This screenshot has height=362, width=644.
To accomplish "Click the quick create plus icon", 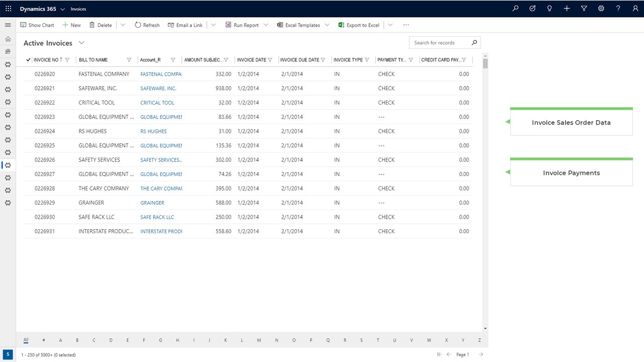I will click(x=567, y=9).
